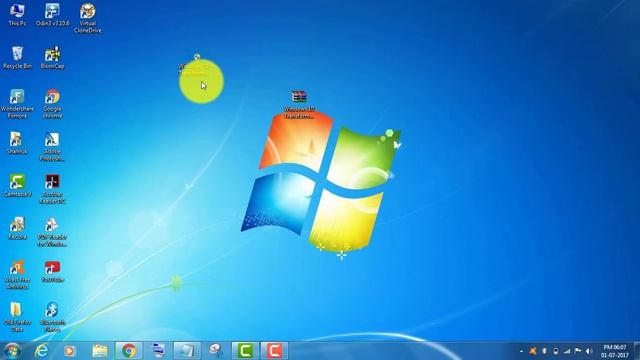The height and width of the screenshot is (360, 640).
Task: Open the green Camtasia taskbar button
Action: coord(245,351)
